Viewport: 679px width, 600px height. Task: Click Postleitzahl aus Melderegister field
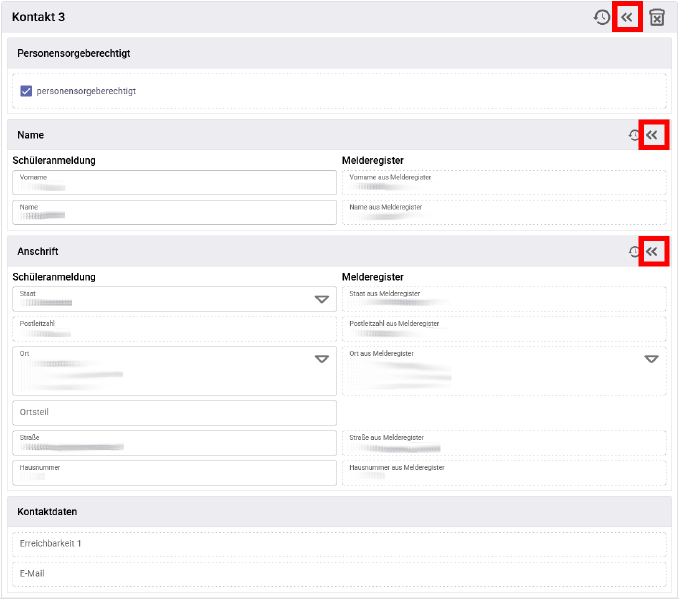[504, 329]
